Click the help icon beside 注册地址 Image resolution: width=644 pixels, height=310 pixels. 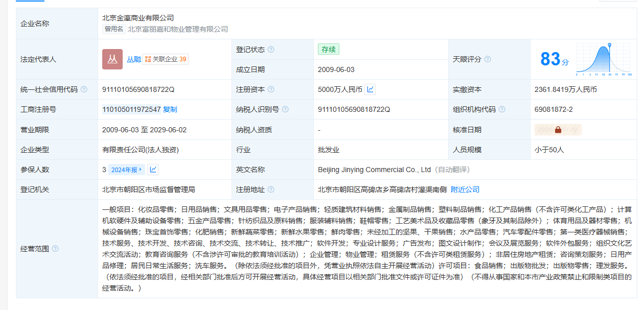click(x=271, y=189)
